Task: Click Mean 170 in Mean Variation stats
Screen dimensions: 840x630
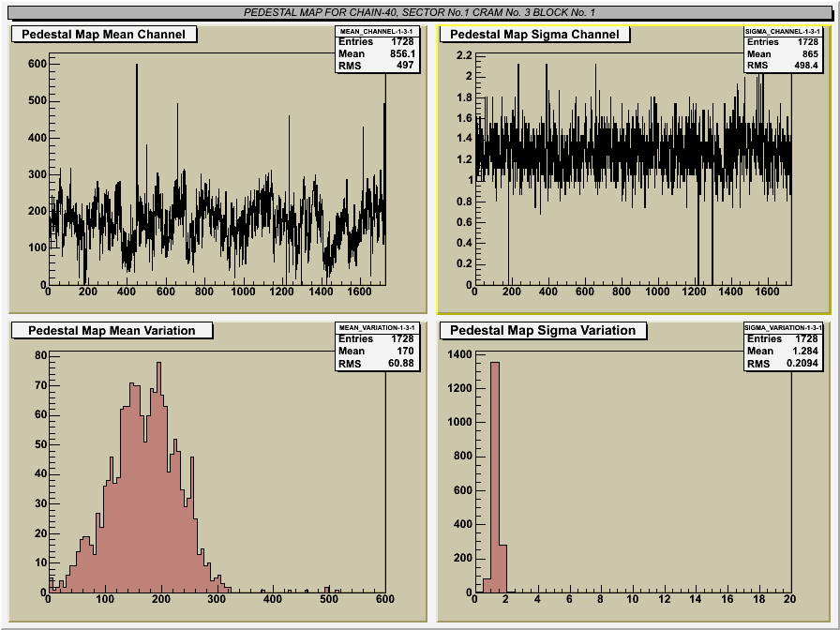Action: [376, 351]
